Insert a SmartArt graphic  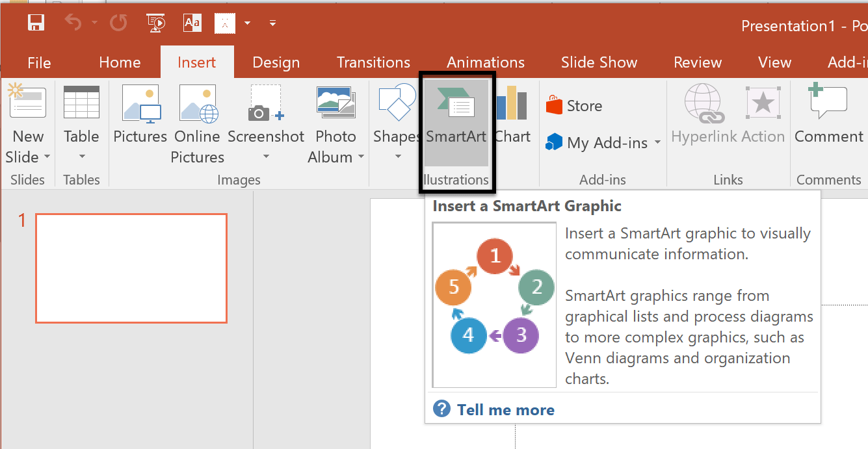click(x=456, y=122)
